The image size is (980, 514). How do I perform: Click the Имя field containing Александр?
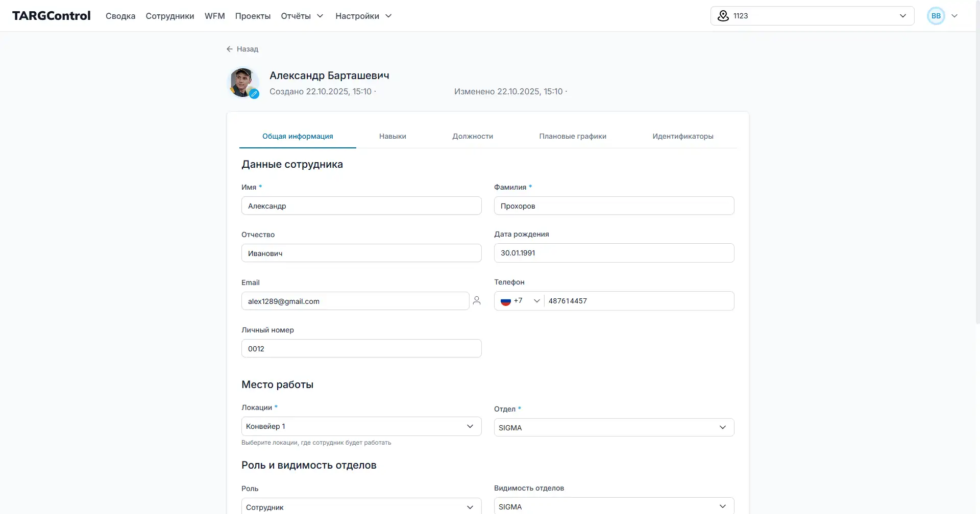coord(361,205)
